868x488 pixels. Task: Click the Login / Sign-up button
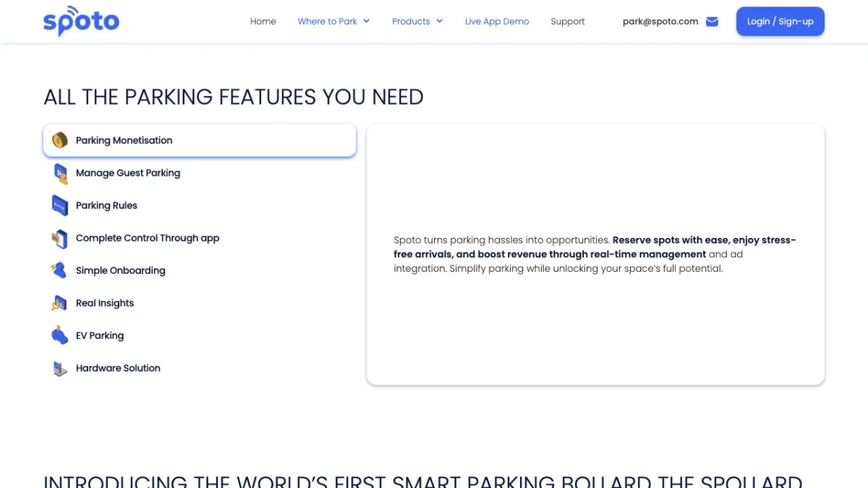pos(780,22)
